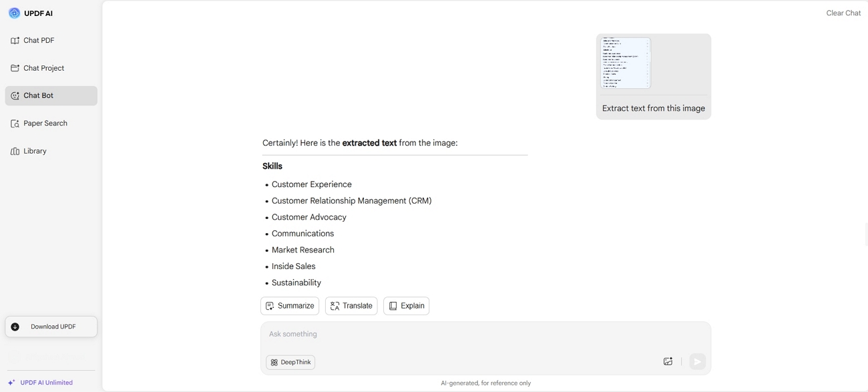868x392 pixels.
Task: Click the UPDF AI logo icon
Action: [x=14, y=13]
